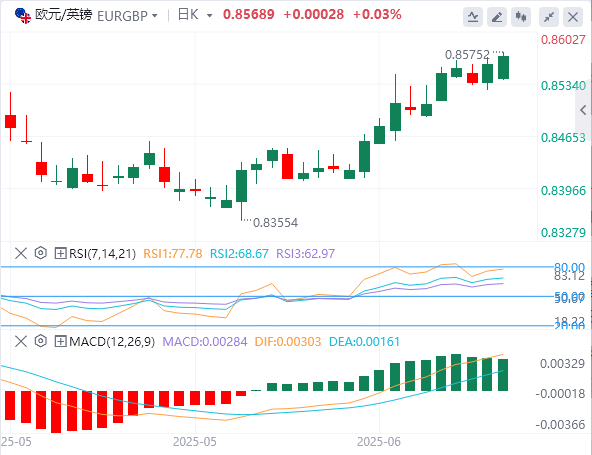Select the drawing pencil tool
This screenshot has width=592, height=455.
coord(497,17)
